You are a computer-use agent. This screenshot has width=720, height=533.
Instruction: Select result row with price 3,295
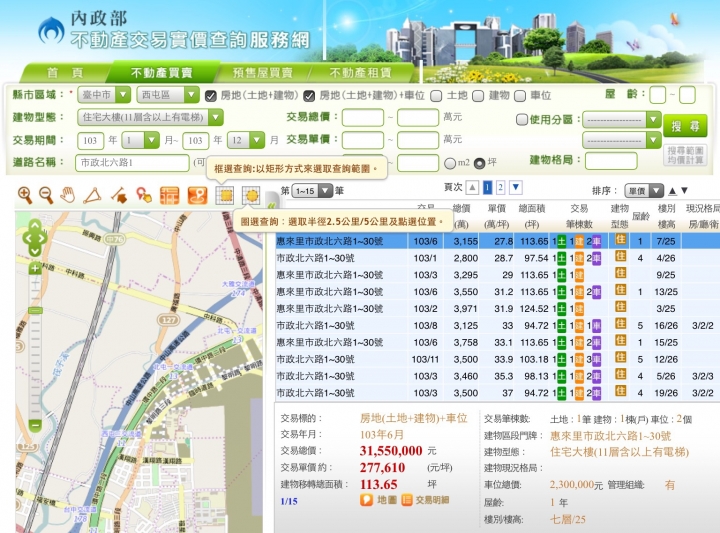(x=497, y=275)
